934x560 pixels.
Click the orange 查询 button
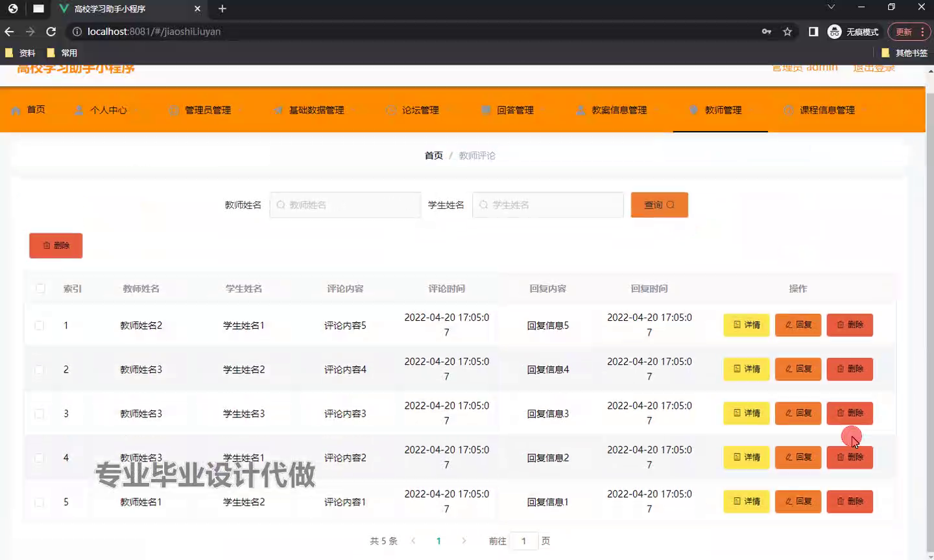pyautogui.click(x=659, y=205)
